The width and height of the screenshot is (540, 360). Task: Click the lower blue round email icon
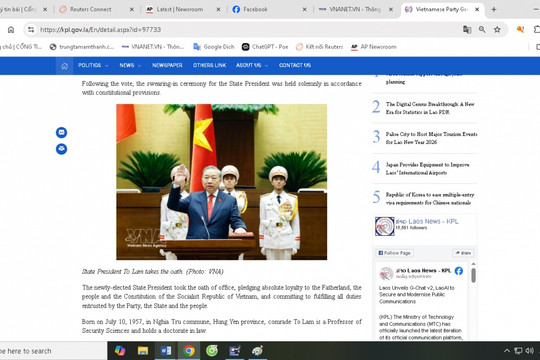point(62,149)
